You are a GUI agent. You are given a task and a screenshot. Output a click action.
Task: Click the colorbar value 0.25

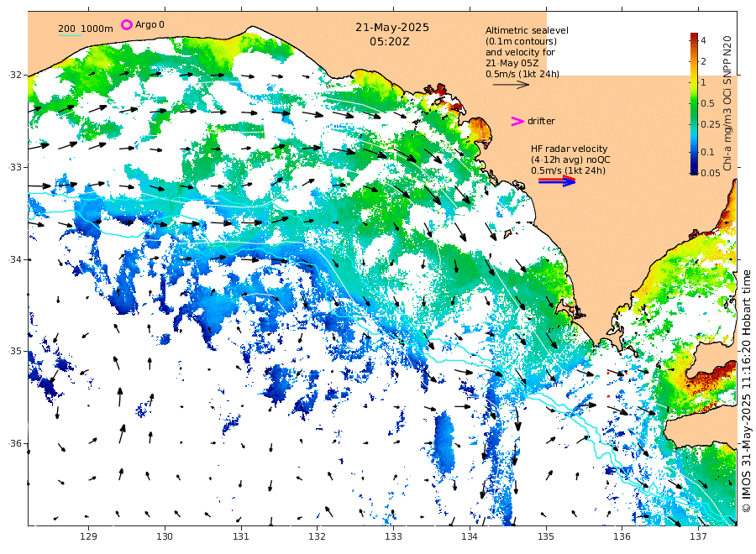coord(710,124)
